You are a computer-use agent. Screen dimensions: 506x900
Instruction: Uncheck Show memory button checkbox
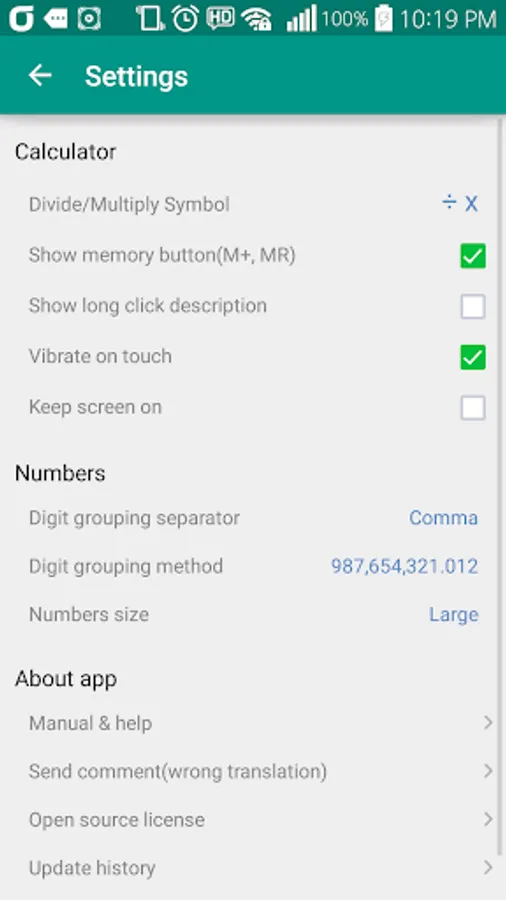[473, 255]
